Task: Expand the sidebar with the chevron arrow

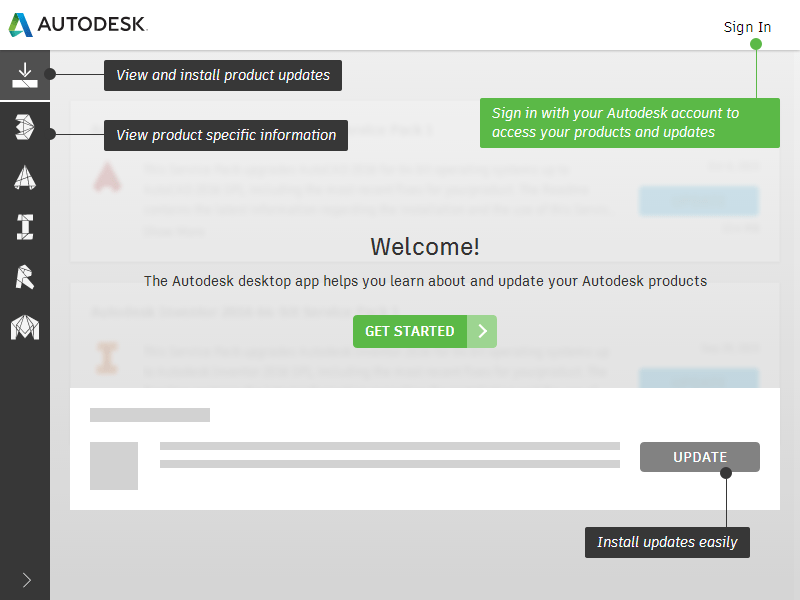Action: click(x=27, y=580)
